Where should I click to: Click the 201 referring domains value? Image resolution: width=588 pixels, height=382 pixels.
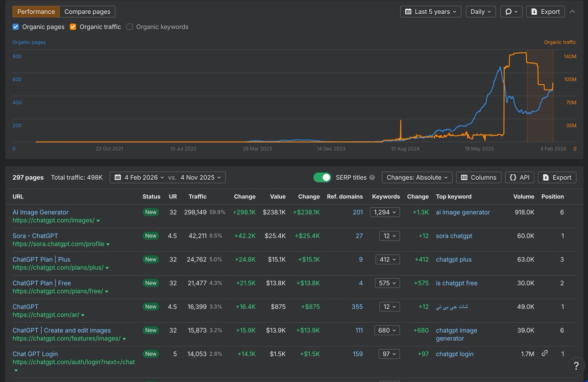pyautogui.click(x=358, y=212)
